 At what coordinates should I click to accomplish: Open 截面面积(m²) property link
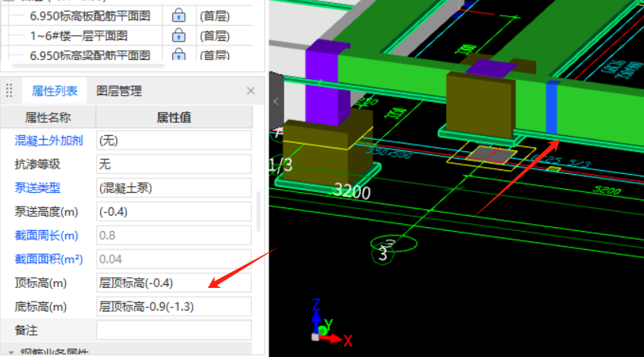[49, 259]
